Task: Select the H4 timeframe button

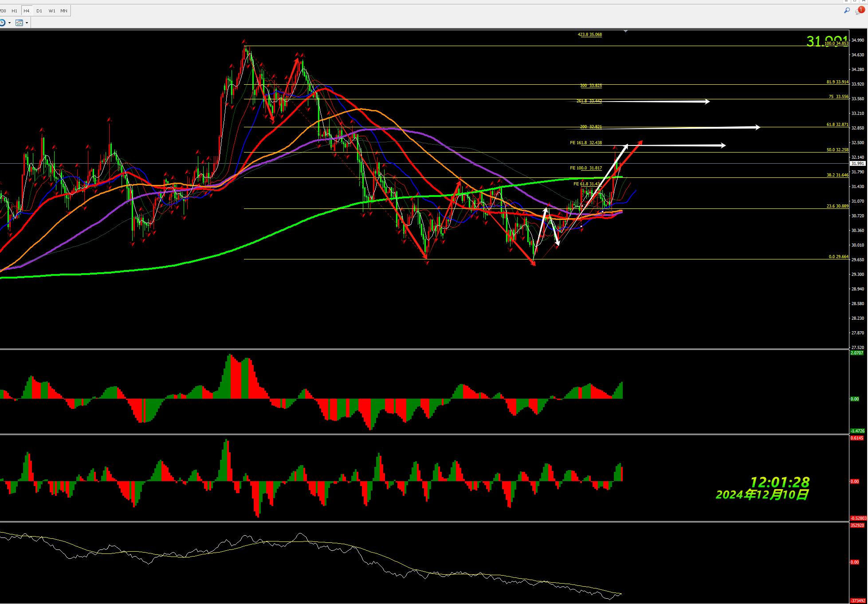Action: [27, 11]
